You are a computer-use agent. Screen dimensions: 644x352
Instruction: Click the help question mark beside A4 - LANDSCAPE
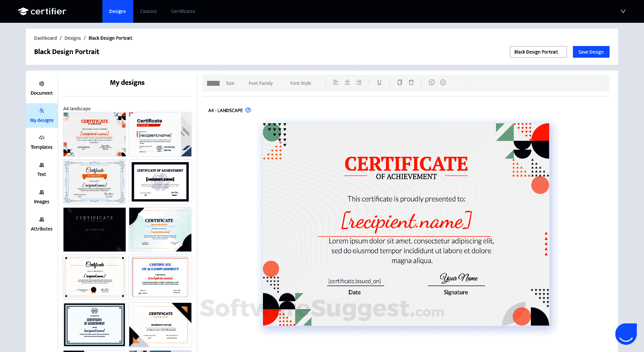tap(248, 110)
